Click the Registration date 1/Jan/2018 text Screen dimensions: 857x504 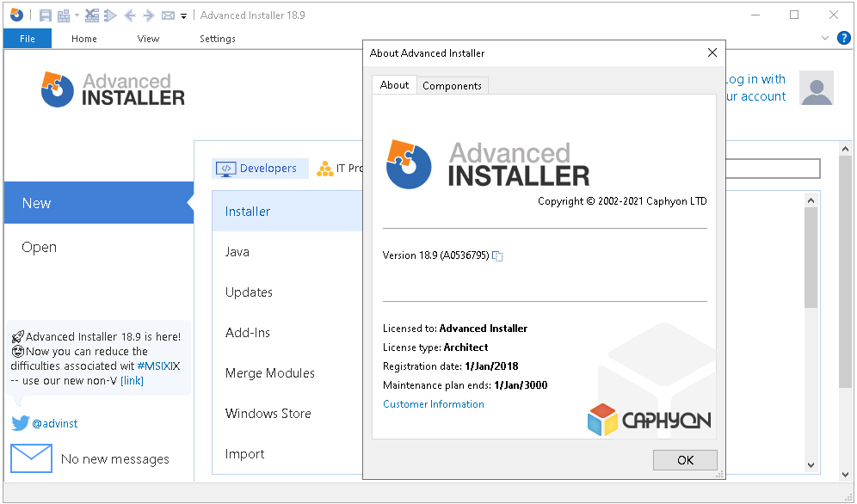[450, 366]
